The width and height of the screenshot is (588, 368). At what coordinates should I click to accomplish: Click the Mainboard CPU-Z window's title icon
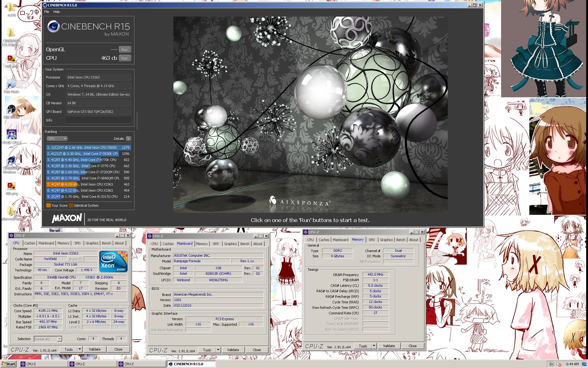click(150, 236)
